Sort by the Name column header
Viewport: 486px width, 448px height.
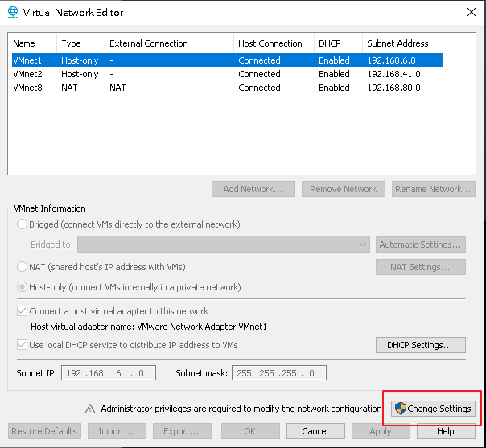point(34,43)
